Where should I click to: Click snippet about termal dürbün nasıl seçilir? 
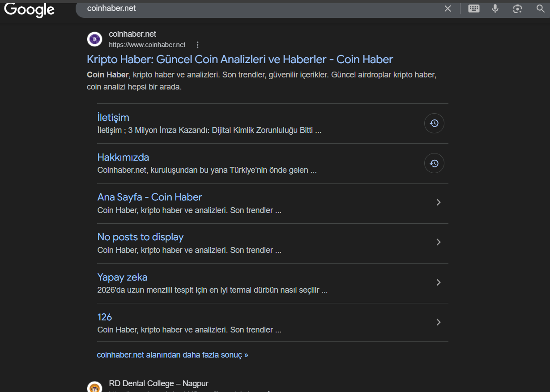tap(212, 290)
